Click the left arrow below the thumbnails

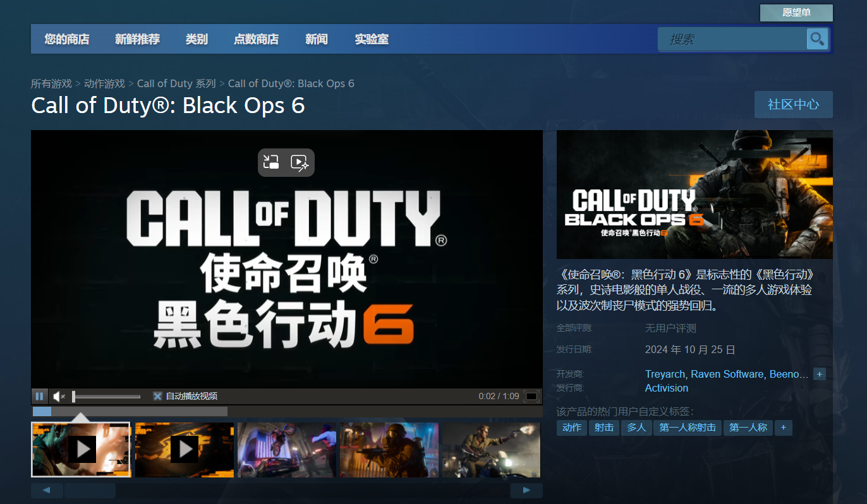[x=47, y=490]
